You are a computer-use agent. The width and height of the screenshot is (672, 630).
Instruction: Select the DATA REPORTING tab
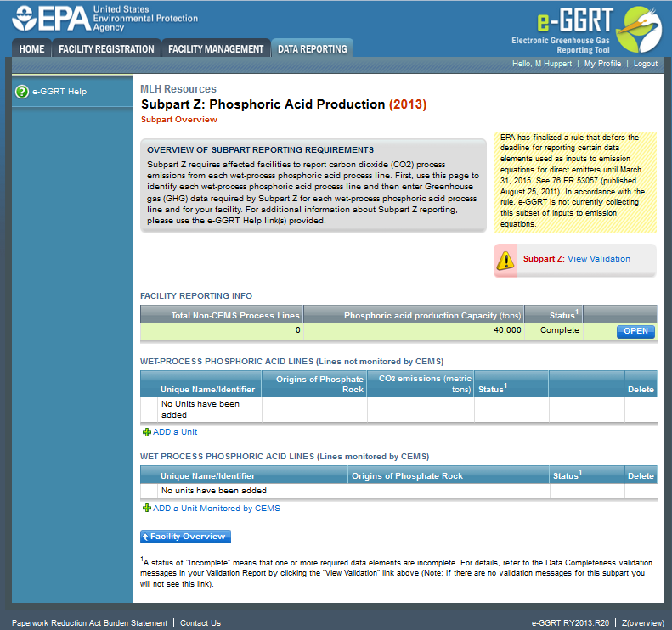[312, 49]
